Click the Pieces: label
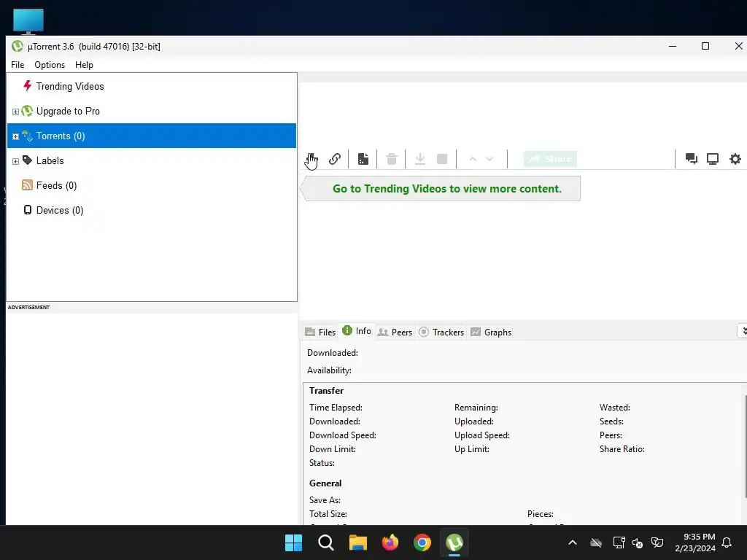 [x=541, y=514]
